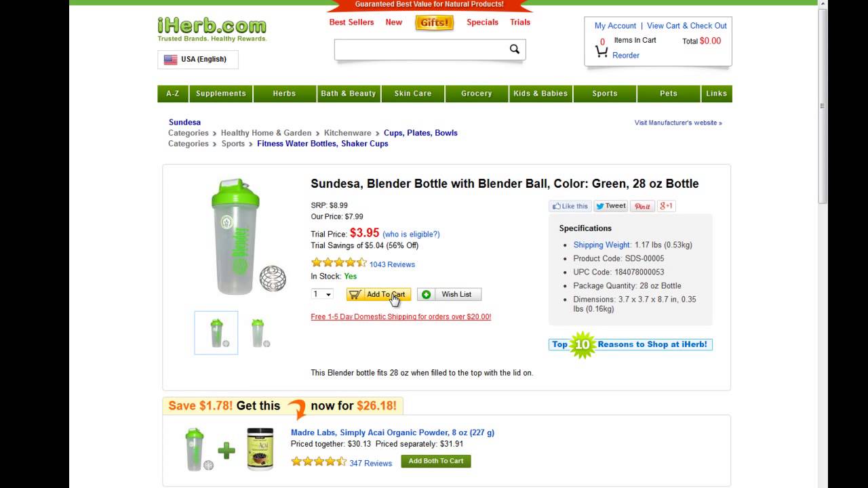Open the USA (English) country selector
868x488 pixels.
pos(197,60)
